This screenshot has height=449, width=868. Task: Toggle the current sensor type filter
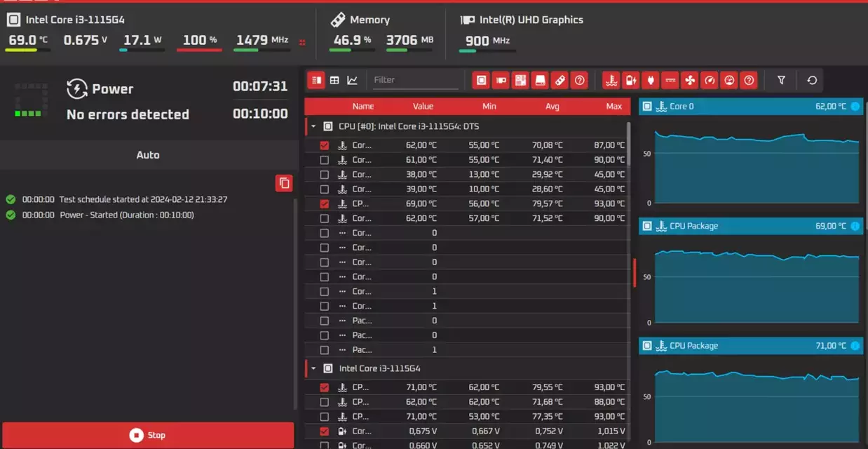point(670,80)
